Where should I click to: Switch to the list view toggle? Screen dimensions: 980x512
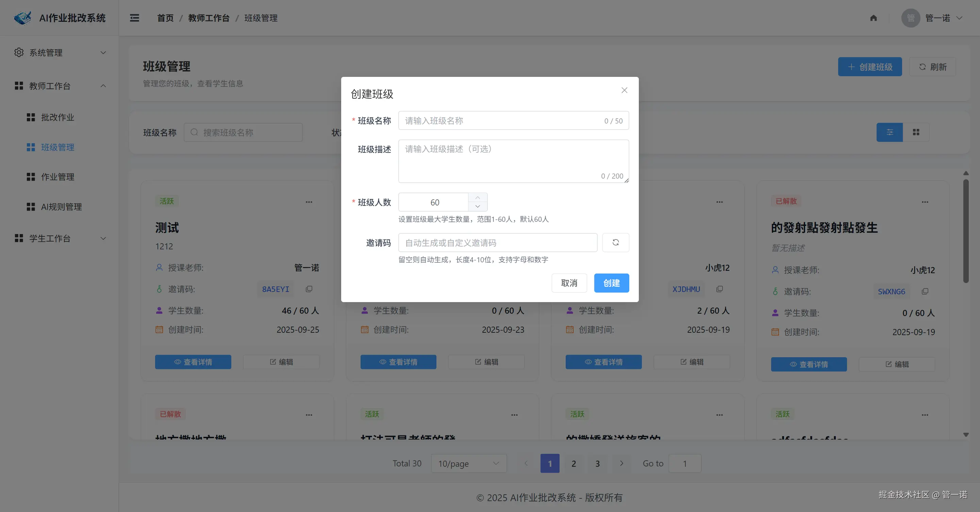pyautogui.click(x=890, y=132)
